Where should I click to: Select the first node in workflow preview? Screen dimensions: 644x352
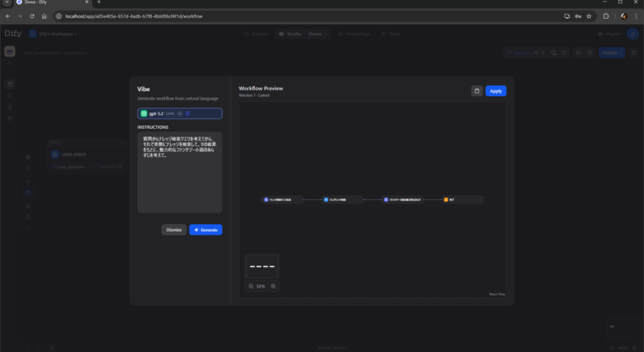pyautogui.click(x=283, y=199)
